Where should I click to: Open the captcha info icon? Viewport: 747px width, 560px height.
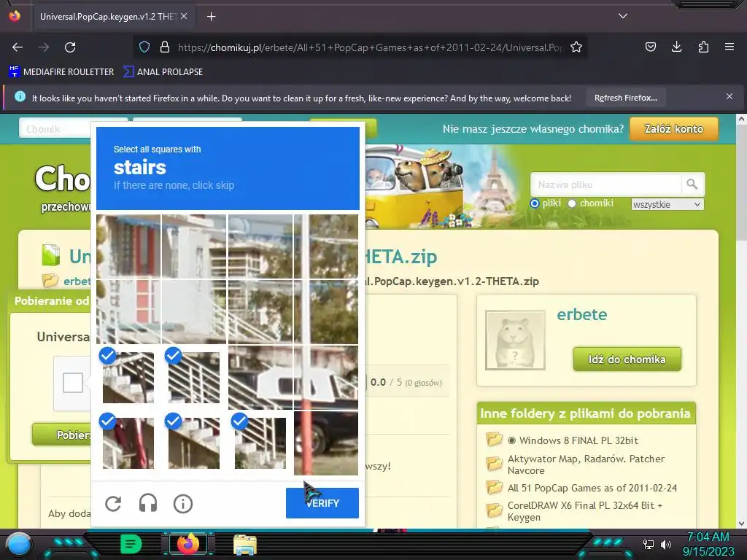[183, 503]
